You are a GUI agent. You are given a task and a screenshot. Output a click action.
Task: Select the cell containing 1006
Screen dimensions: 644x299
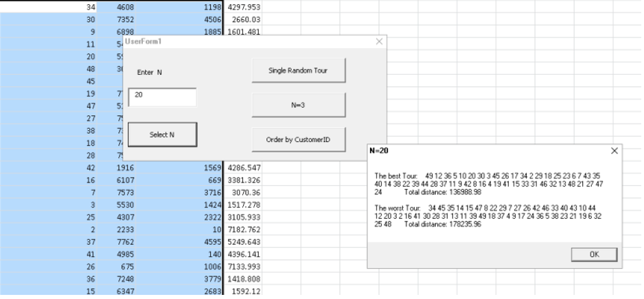pyautogui.click(x=179, y=267)
